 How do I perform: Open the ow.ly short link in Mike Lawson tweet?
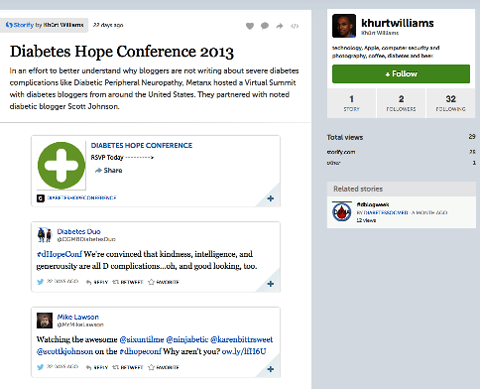pyautogui.click(x=244, y=351)
